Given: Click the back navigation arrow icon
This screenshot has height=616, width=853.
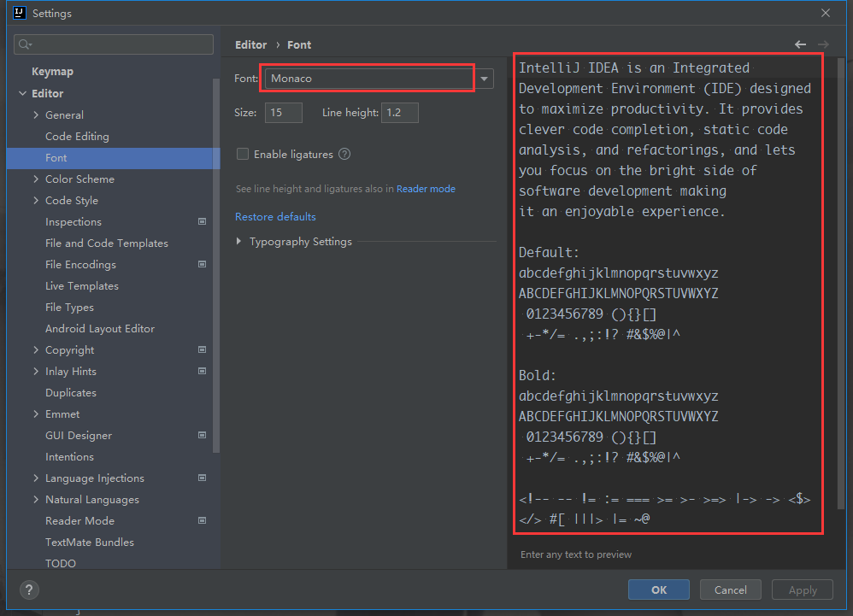Looking at the screenshot, I should [800, 44].
